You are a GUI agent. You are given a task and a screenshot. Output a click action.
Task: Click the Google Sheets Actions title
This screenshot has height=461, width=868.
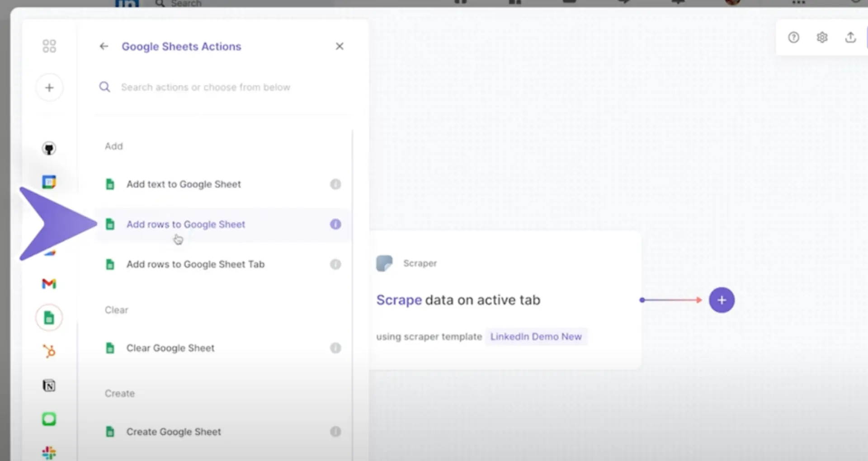[x=181, y=47]
